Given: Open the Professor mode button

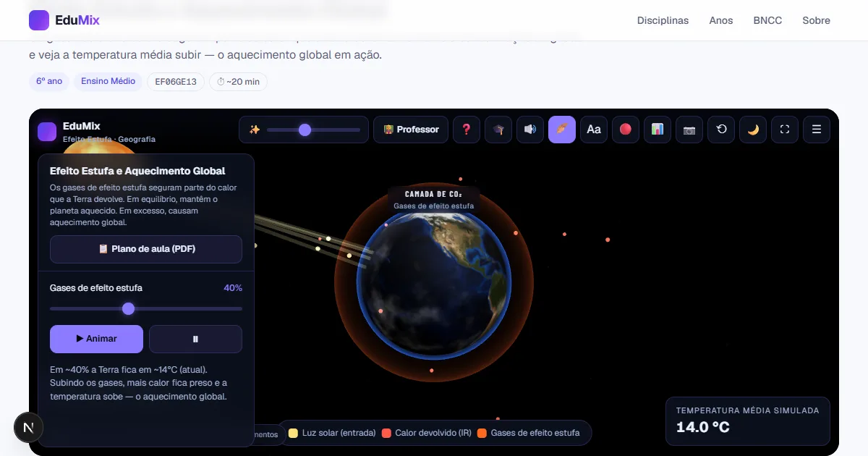Looking at the screenshot, I should (x=411, y=130).
